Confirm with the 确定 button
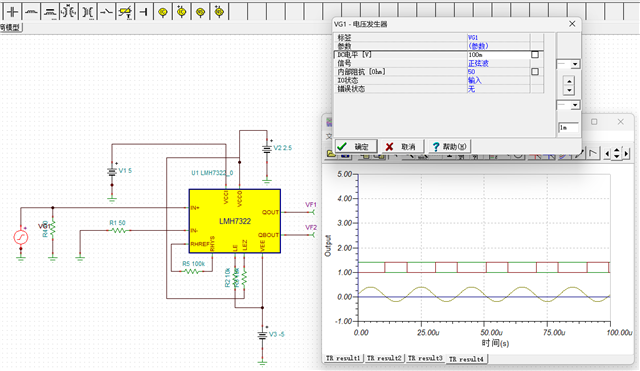The width and height of the screenshot is (640, 371). pos(356,147)
